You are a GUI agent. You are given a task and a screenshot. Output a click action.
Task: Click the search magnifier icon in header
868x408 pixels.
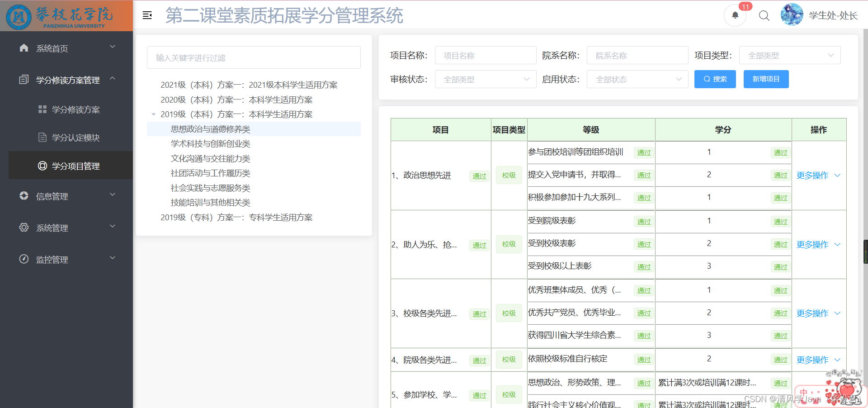764,16
